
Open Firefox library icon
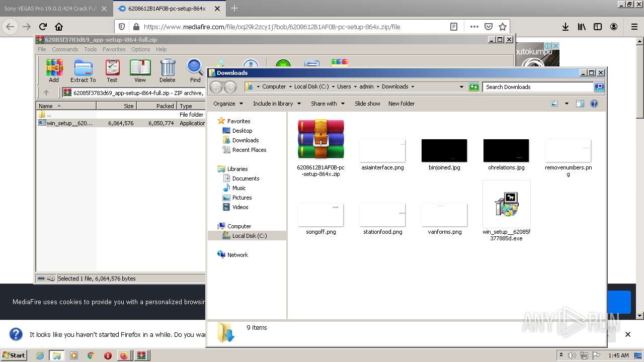tap(582, 27)
